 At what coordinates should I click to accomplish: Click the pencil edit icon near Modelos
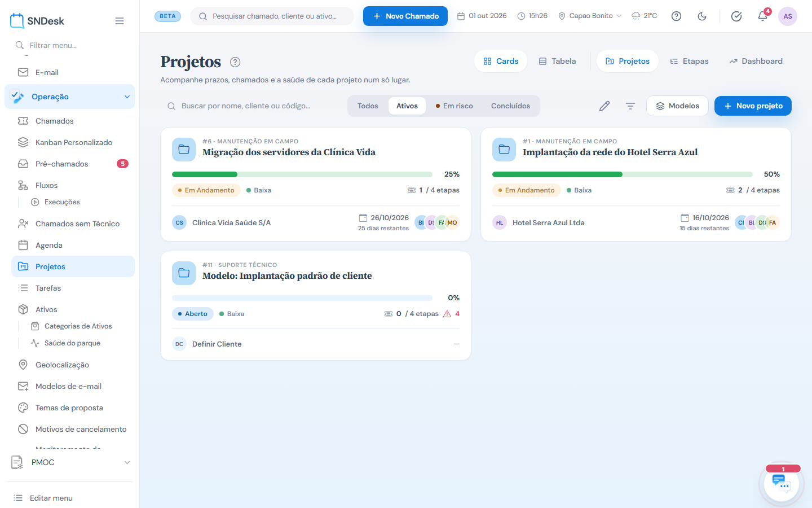tap(604, 106)
